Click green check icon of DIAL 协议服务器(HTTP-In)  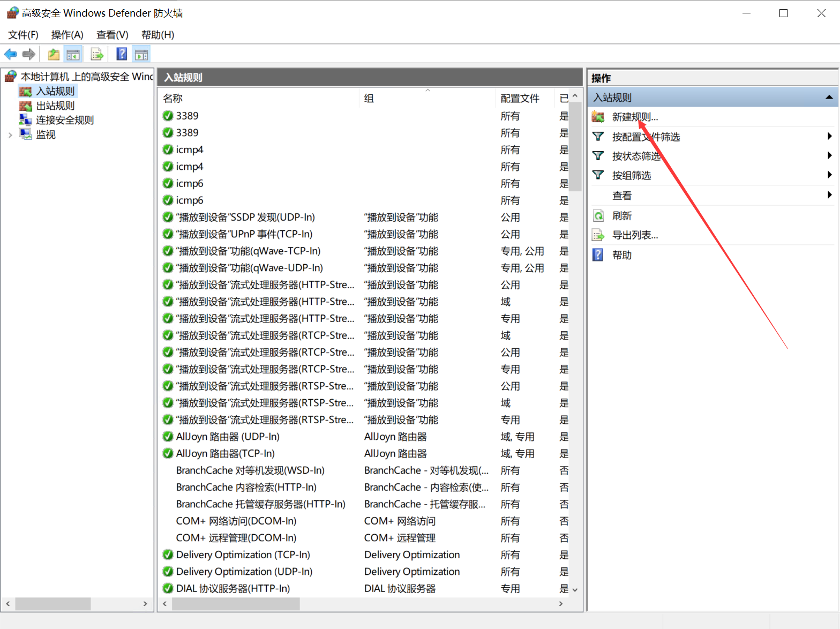168,588
